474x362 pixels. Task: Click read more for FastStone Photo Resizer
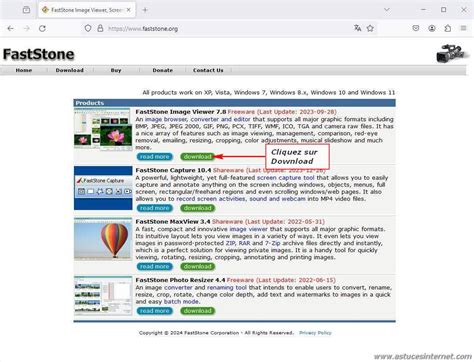(155, 311)
